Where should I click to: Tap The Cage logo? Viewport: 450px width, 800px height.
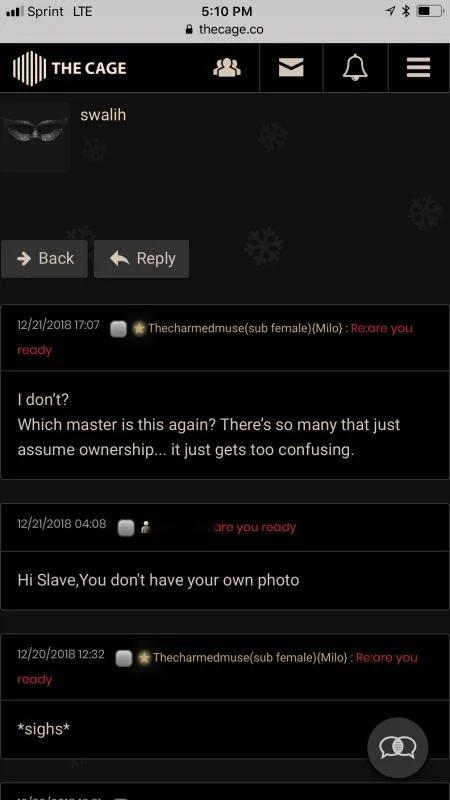(x=69, y=68)
